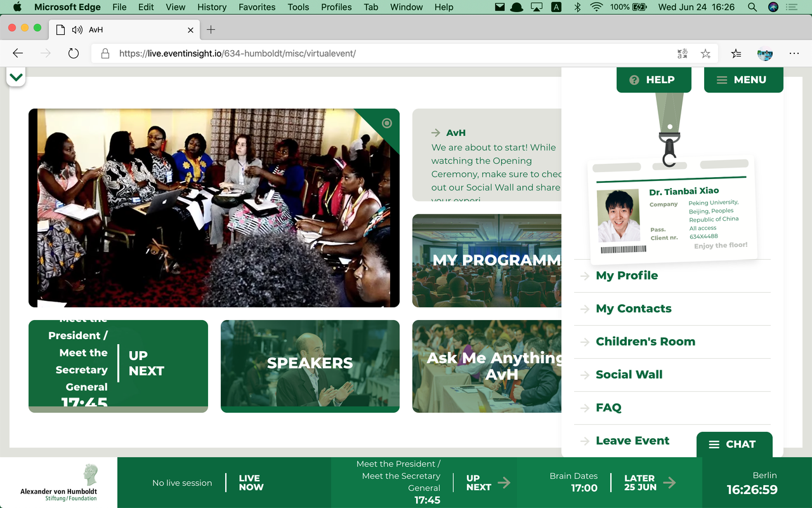The height and width of the screenshot is (508, 812).
Task: Open the Meet the President UP NEXT tile
Action: coord(118,366)
